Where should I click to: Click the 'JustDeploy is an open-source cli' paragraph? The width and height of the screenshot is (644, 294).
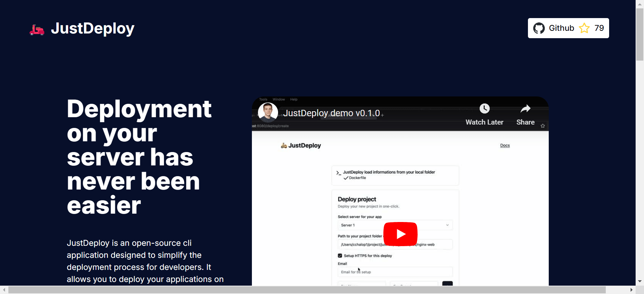pyautogui.click(x=145, y=261)
